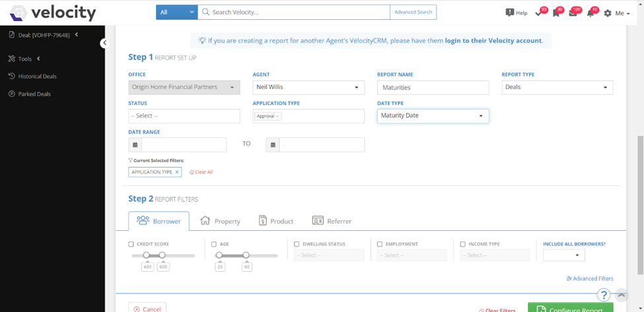Click credit score slider handle at 450
The height and width of the screenshot is (312, 644).
[x=147, y=255]
